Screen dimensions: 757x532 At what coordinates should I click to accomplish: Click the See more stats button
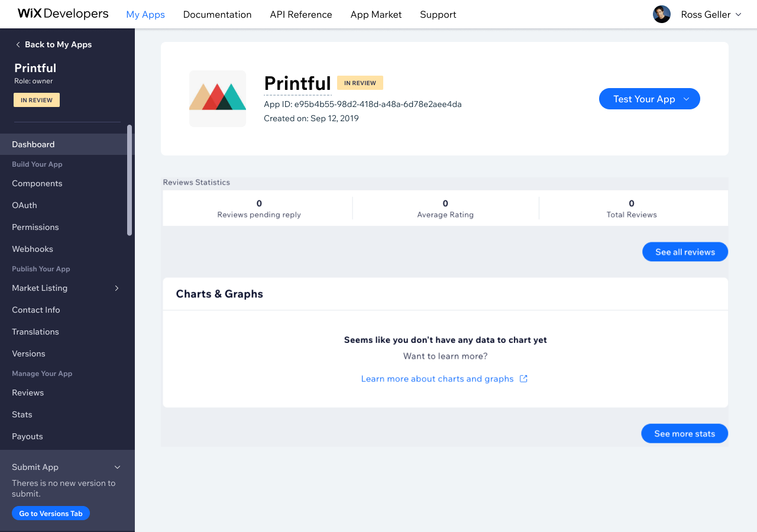[684, 434]
